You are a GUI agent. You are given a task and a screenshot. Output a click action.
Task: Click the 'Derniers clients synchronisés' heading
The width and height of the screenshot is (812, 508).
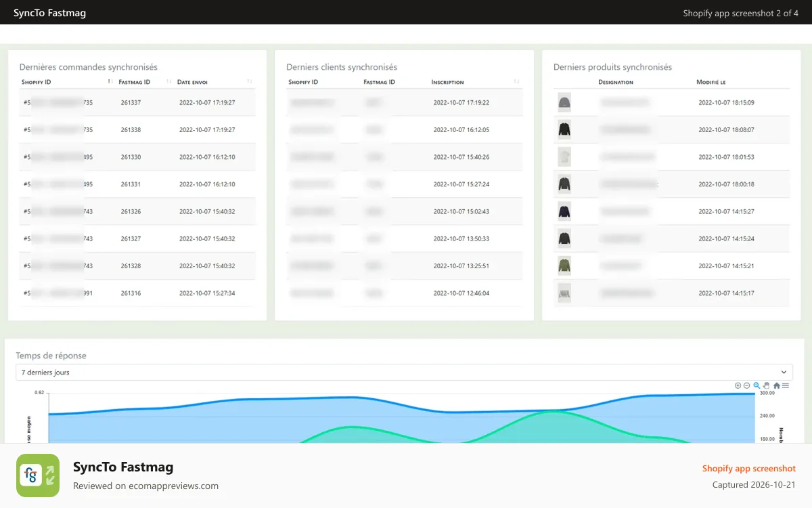pos(342,67)
